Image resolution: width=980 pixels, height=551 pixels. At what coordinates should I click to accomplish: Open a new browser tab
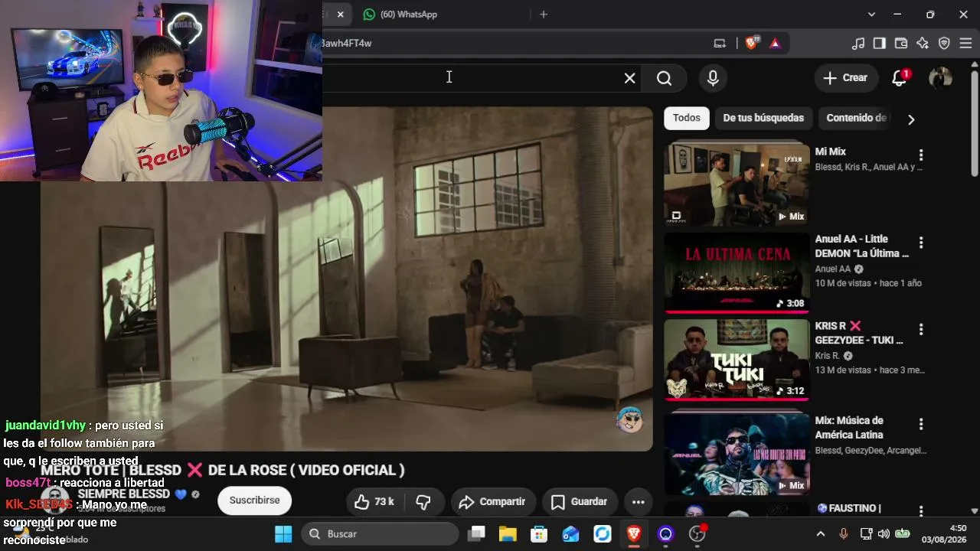pyautogui.click(x=544, y=15)
